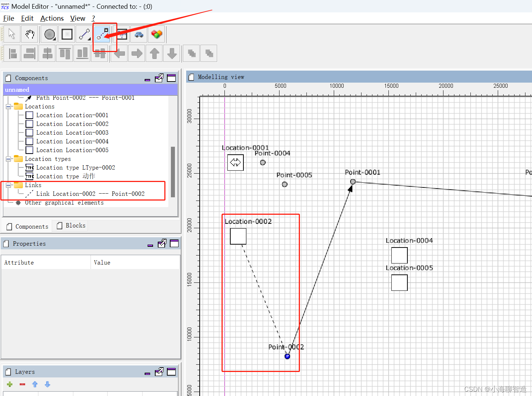Add a layer with green plus

coord(10,384)
